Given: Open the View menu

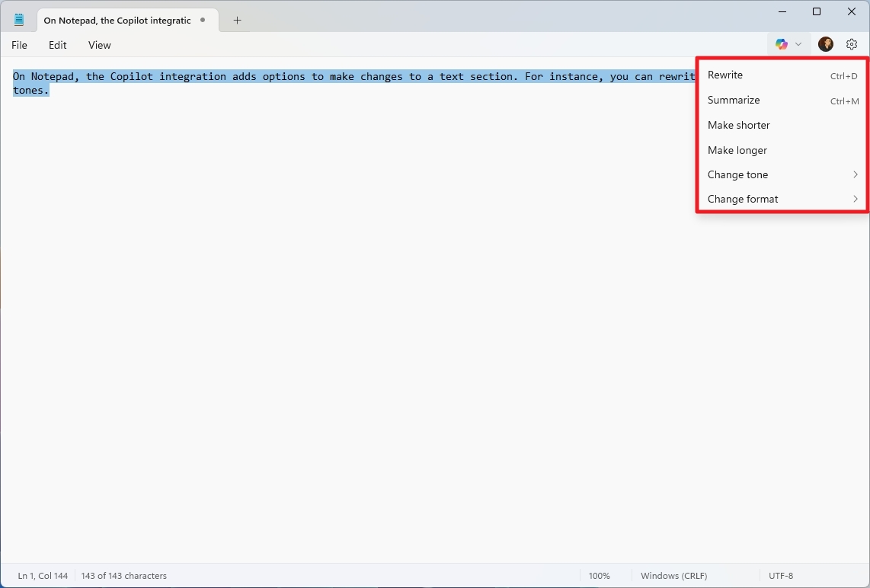Looking at the screenshot, I should [99, 45].
